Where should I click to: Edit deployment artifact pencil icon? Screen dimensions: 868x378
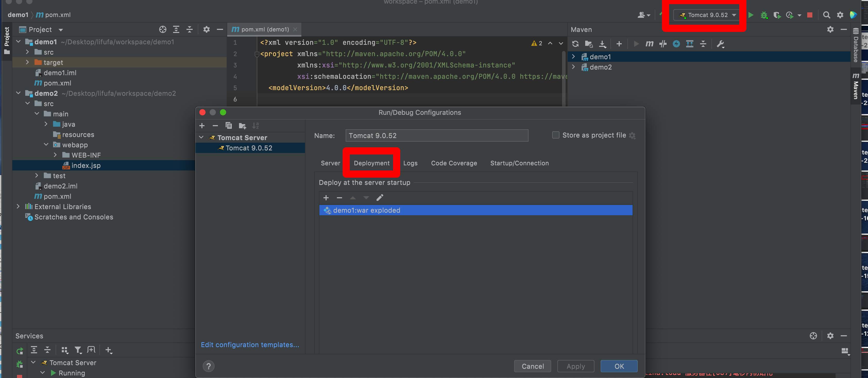coord(380,198)
